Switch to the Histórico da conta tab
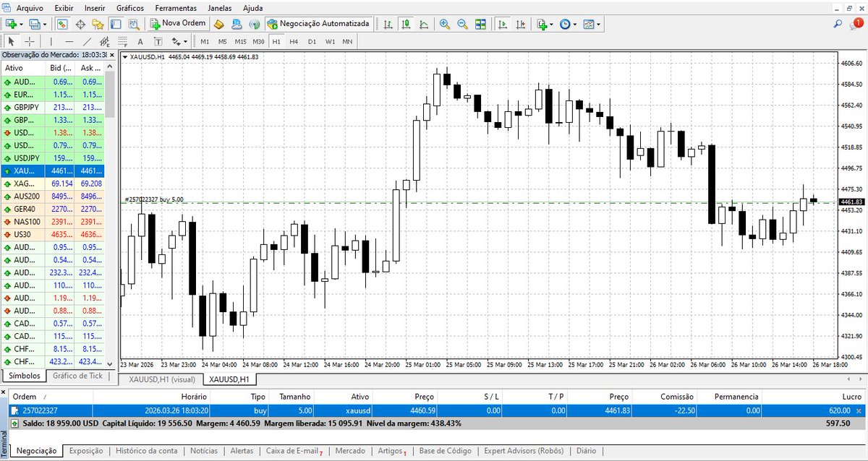The image size is (868, 461). [x=146, y=451]
